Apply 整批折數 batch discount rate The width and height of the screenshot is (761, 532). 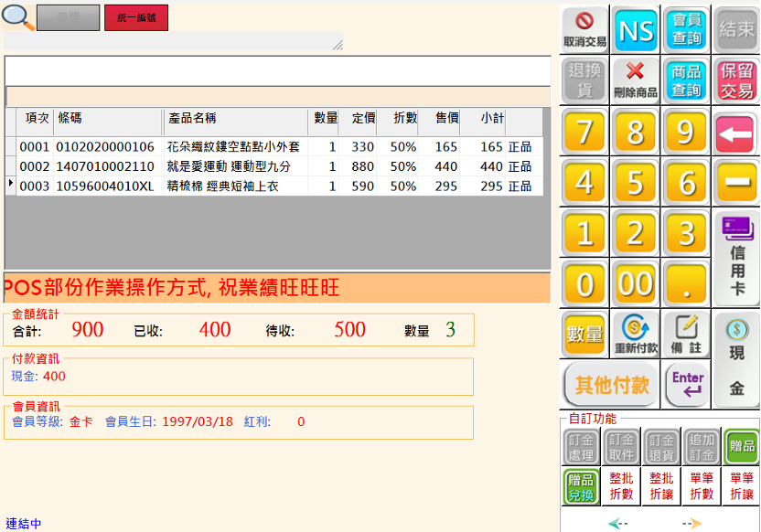(x=621, y=487)
